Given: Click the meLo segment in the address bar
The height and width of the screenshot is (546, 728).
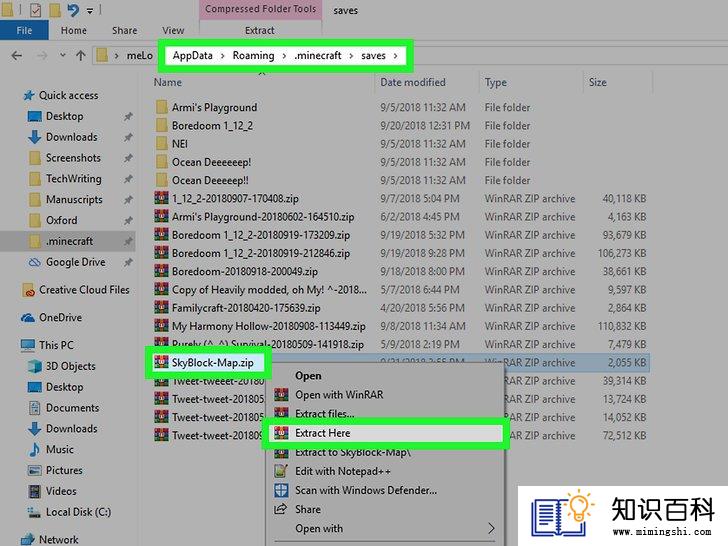Looking at the screenshot, I should [139, 56].
